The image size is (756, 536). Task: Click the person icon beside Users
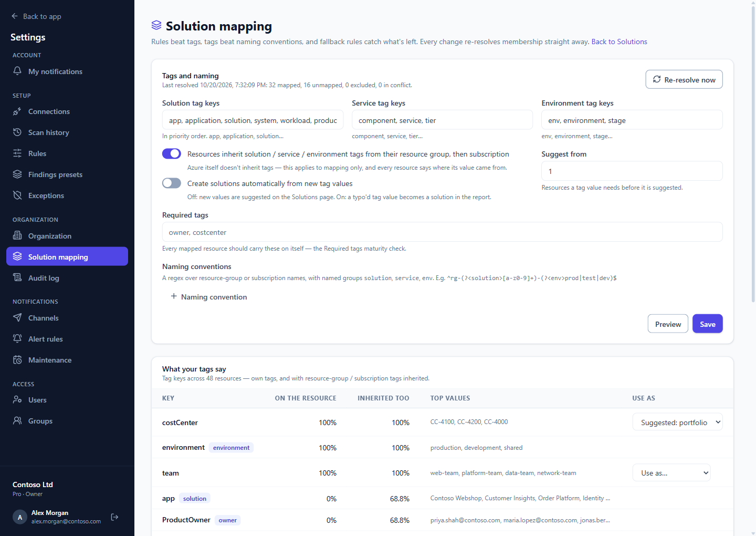tap(17, 400)
